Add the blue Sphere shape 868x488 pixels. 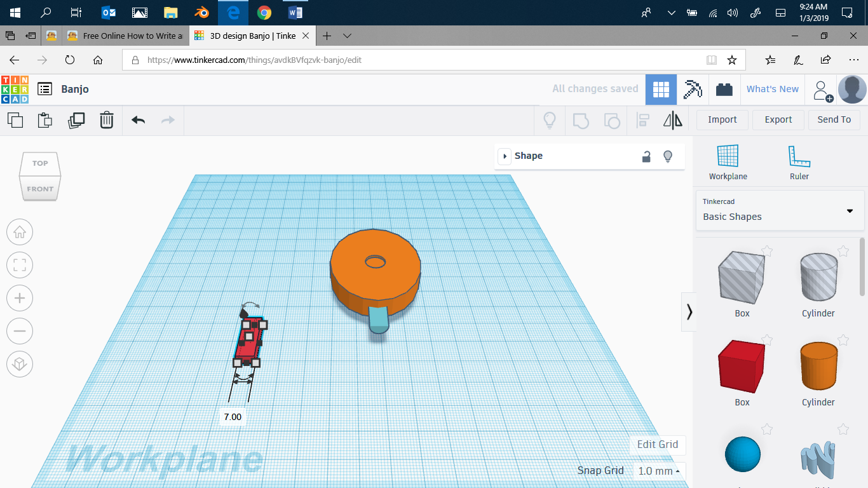pos(742,454)
